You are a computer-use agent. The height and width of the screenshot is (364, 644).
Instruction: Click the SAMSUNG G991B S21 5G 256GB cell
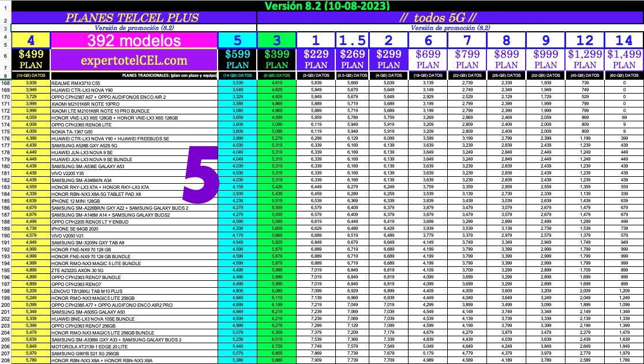pos(134,353)
